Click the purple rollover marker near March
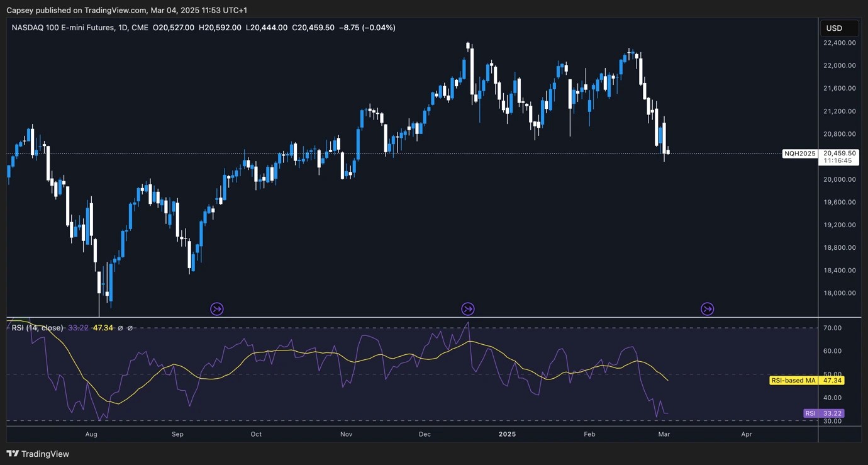Image resolution: width=868 pixels, height=465 pixels. tap(707, 309)
